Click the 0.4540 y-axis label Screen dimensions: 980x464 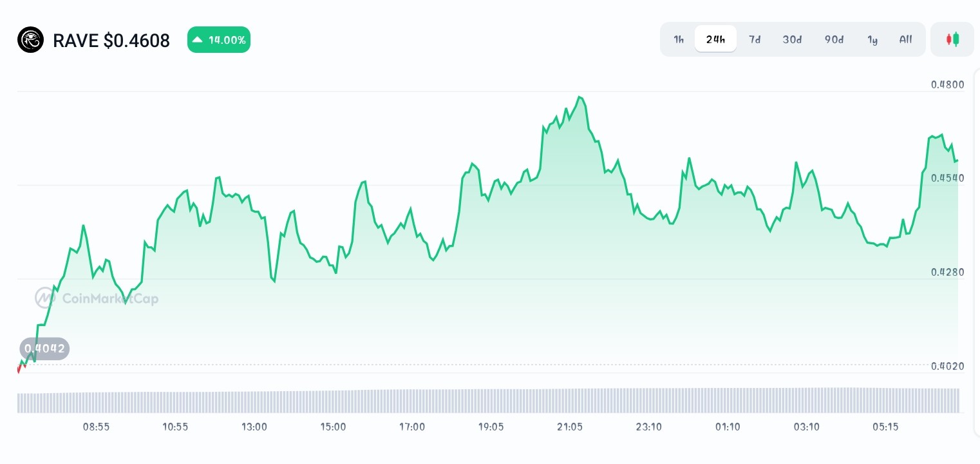coord(947,178)
